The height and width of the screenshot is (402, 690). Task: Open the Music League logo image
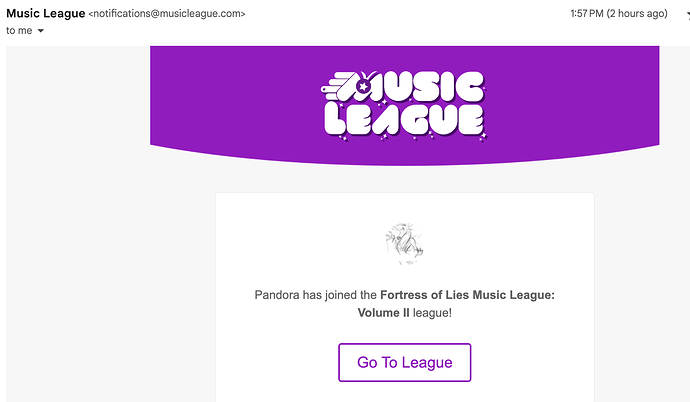[x=404, y=106]
